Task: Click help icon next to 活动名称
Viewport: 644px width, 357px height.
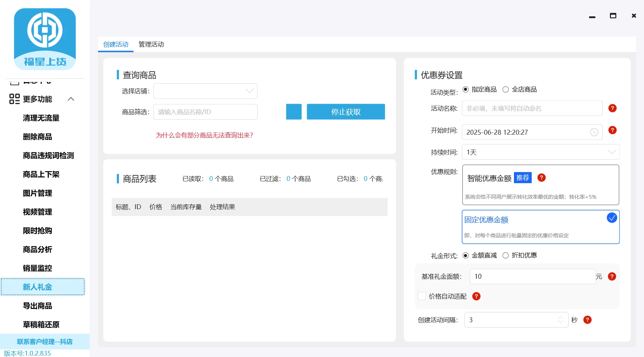Action: click(x=612, y=108)
